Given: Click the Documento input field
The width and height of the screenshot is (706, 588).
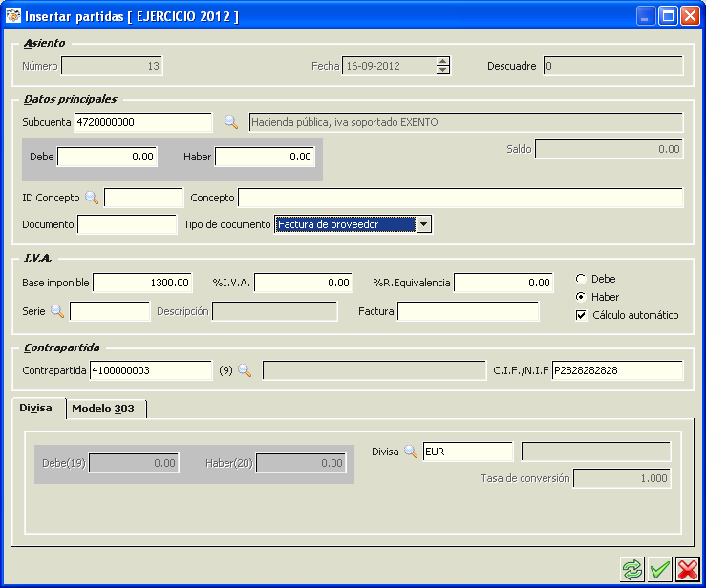Looking at the screenshot, I should (127, 224).
